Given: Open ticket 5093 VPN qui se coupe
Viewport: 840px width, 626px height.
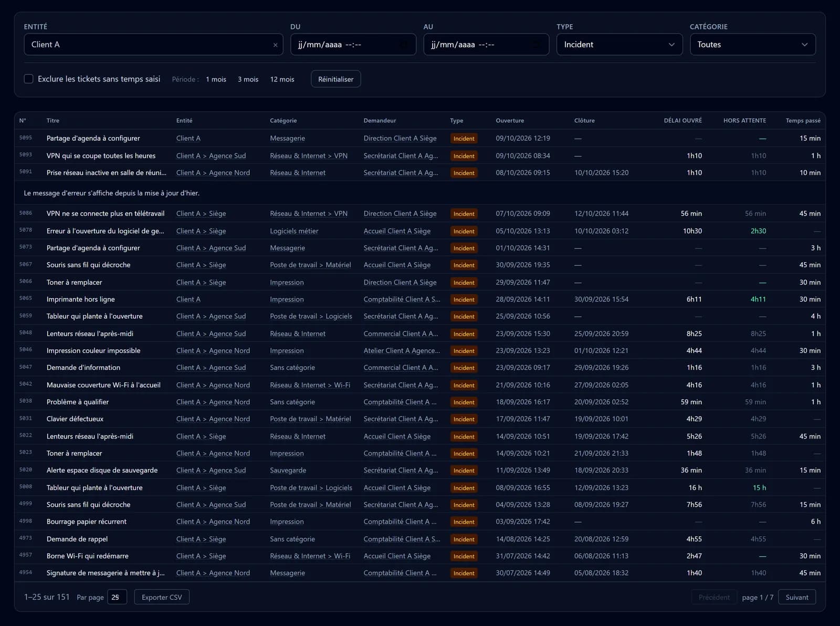Looking at the screenshot, I should [x=101, y=155].
